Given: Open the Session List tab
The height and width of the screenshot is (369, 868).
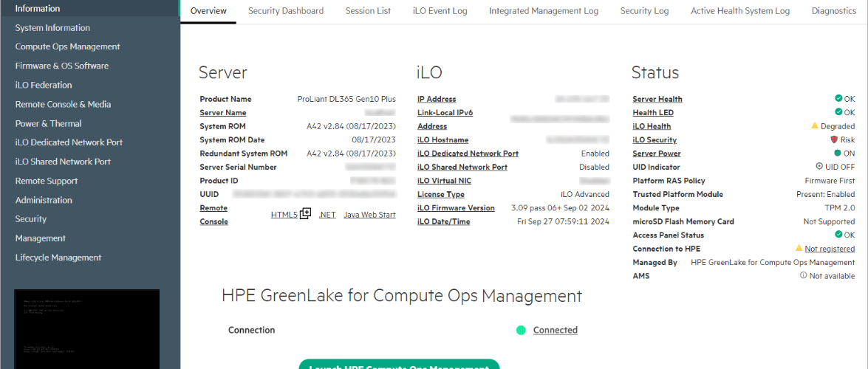Looking at the screenshot, I should [368, 11].
